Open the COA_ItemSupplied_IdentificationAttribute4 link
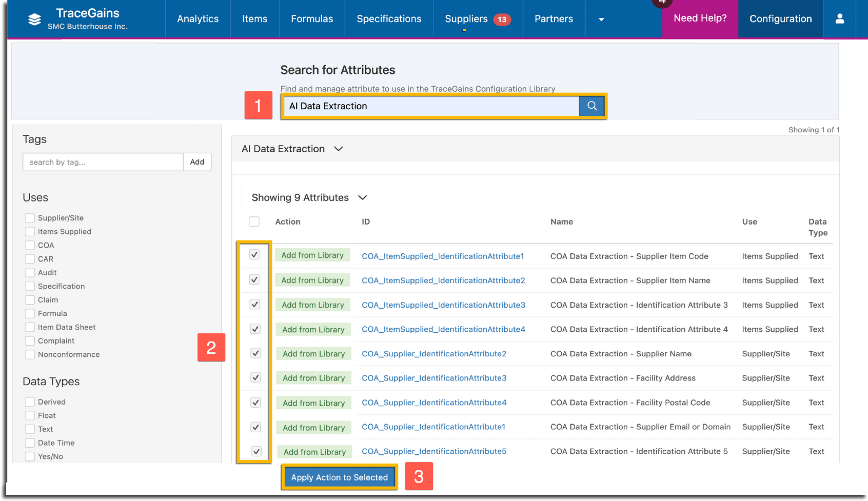Screen dimensions: 868x501 click(x=443, y=329)
